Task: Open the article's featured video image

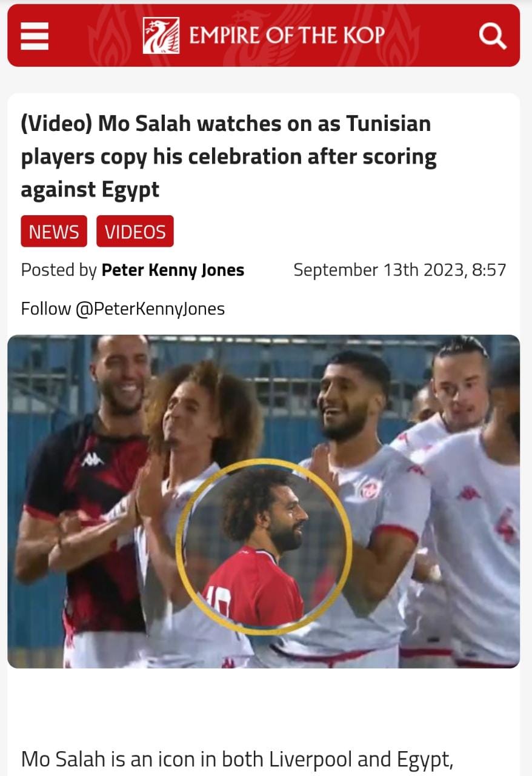Action: pos(264,501)
